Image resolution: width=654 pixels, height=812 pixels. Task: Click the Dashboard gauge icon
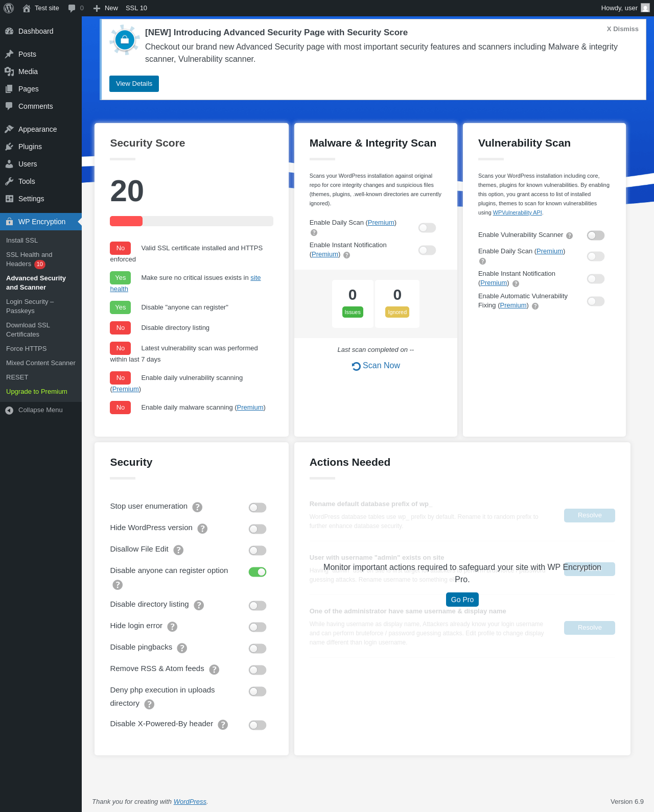pyautogui.click(x=9, y=31)
